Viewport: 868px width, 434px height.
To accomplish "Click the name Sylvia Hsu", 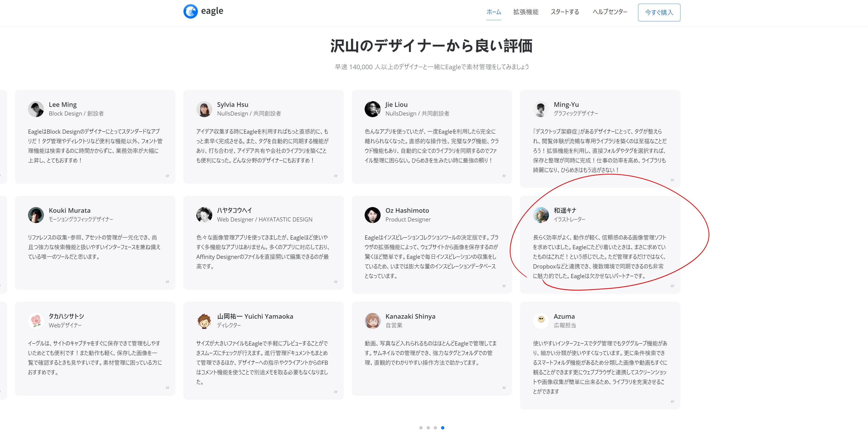I will pos(232,105).
